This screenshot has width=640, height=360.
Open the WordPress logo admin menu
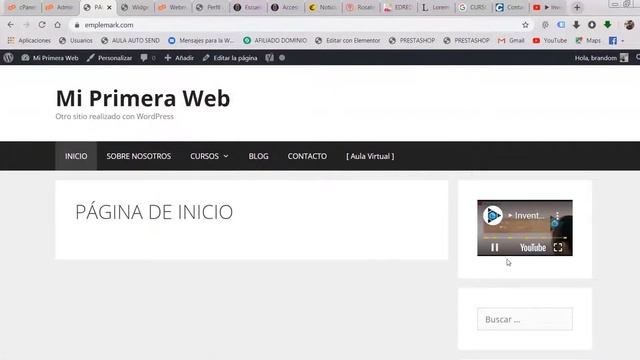point(8,58)
